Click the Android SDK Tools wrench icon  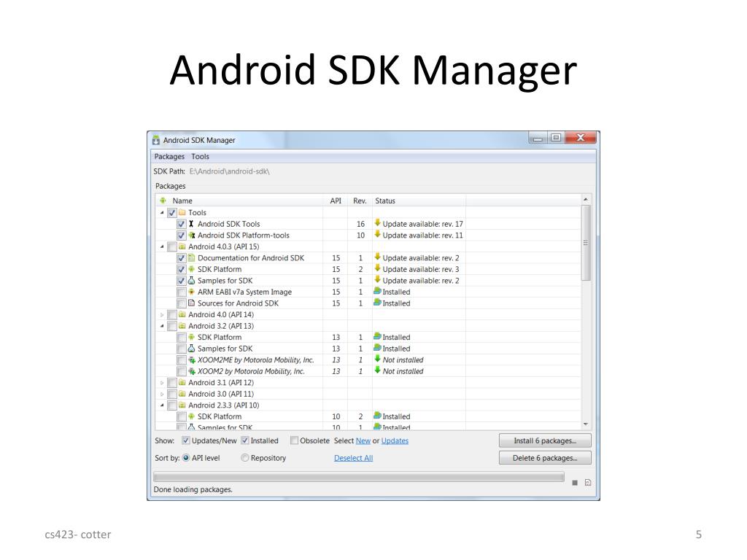coord(192,224)
